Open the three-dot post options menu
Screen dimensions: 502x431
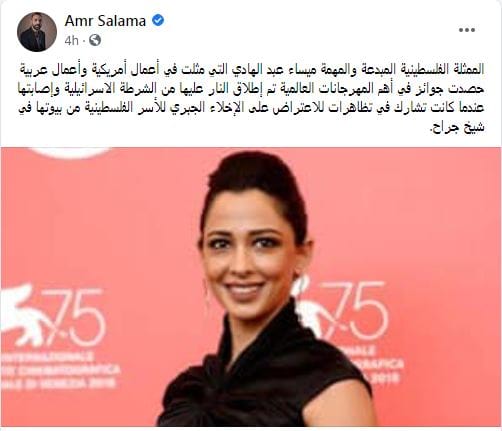click(x=467, y=30)
